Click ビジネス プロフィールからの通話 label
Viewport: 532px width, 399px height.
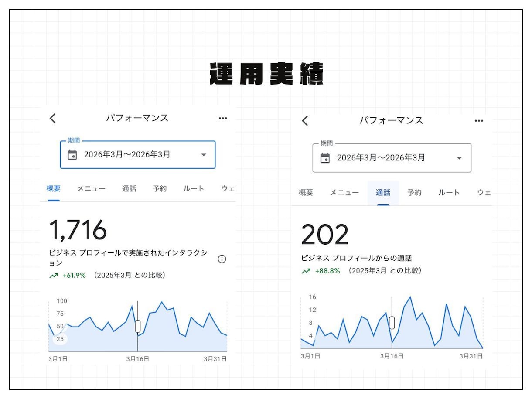(356, 258)
